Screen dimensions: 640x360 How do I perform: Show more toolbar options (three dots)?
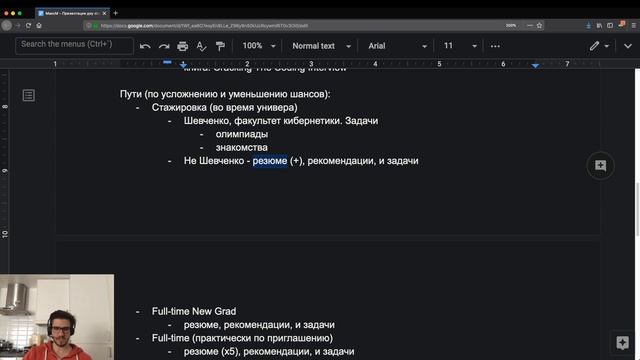coord(495,46)
